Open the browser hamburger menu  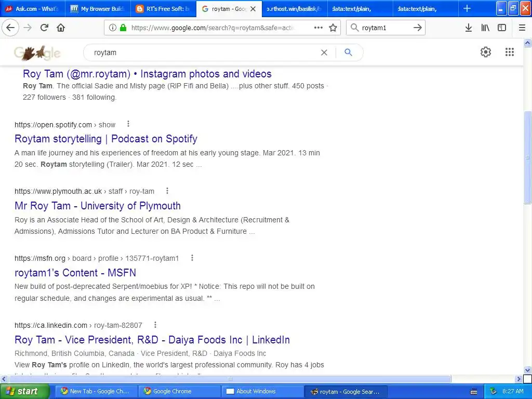tap(522, 28)
